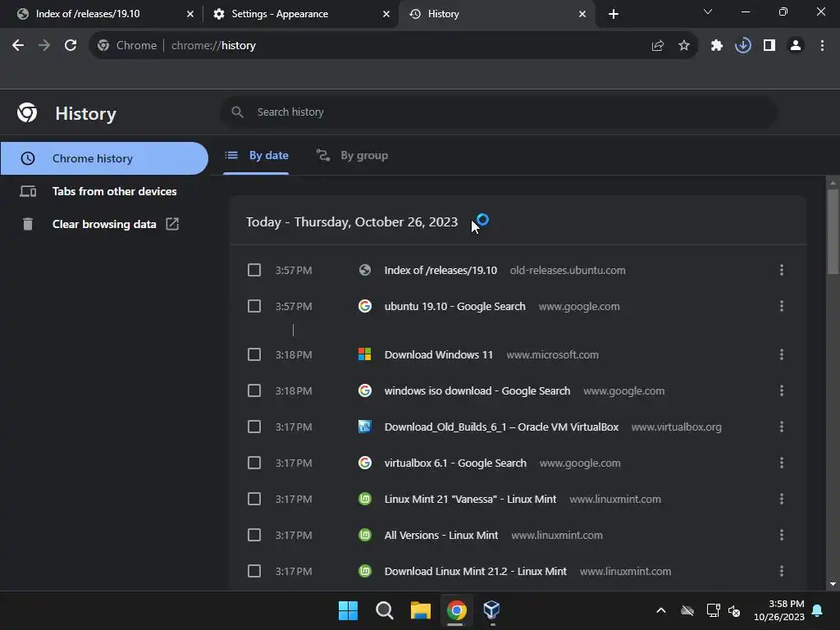Close the Index of /releases/19.10 tab
Image resolution: width=840 pixels, height=630 pixels.
coord(190,14)
